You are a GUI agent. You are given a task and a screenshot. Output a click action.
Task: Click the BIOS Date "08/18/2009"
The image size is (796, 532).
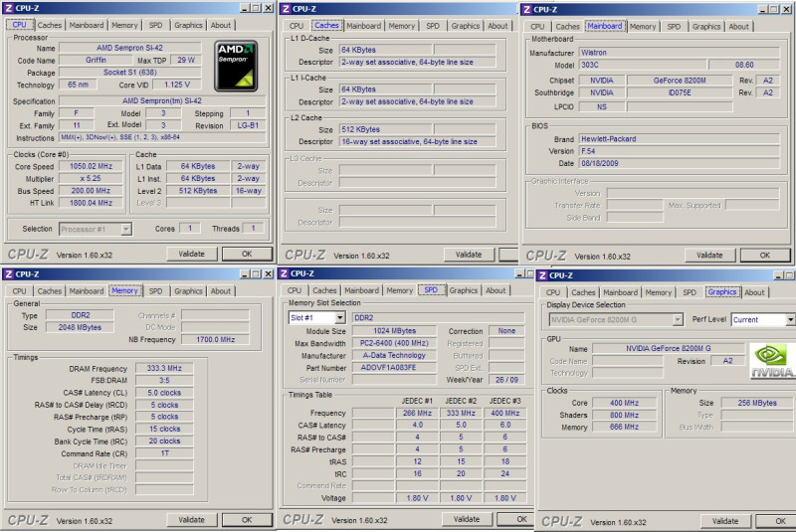[680, 163]
